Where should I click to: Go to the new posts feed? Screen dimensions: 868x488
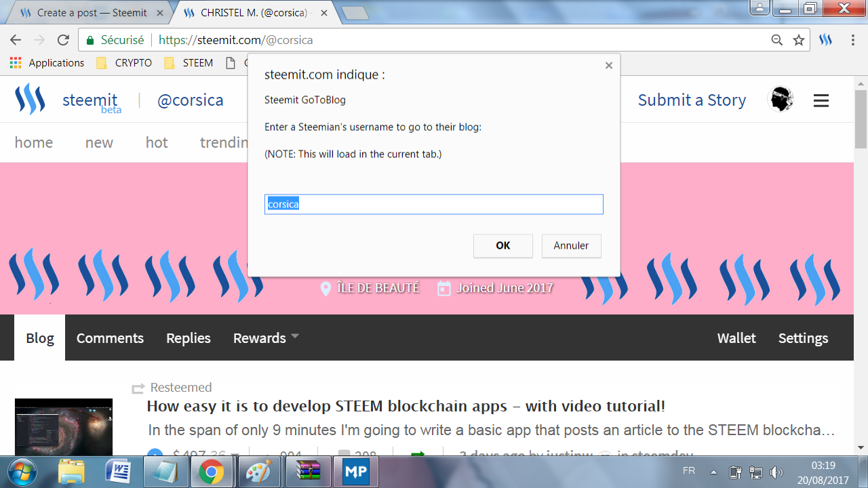click(99, 142)
